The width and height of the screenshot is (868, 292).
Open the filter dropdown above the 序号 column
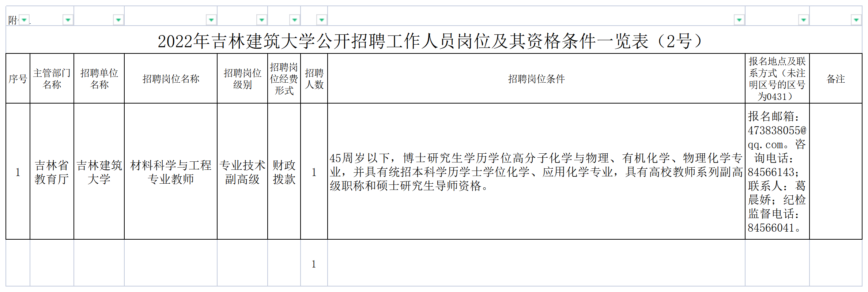[24, 20]
